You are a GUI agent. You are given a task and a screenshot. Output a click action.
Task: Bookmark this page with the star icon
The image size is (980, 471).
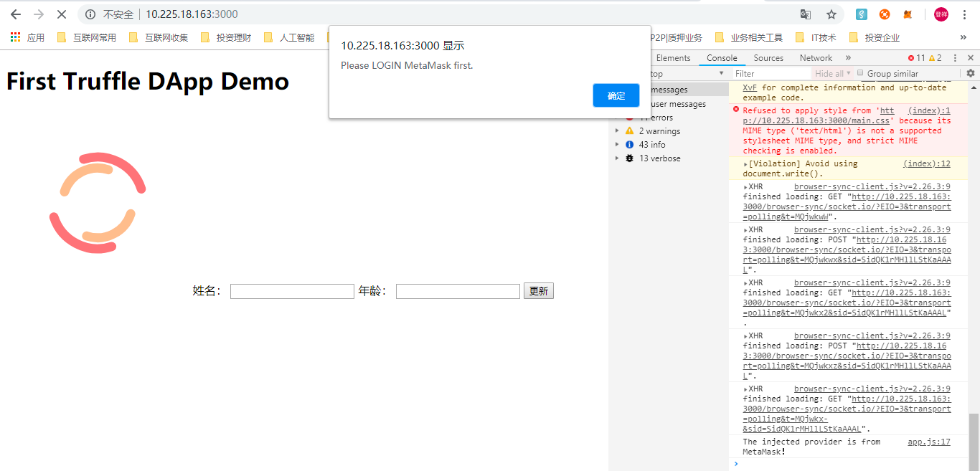(831, 14)
